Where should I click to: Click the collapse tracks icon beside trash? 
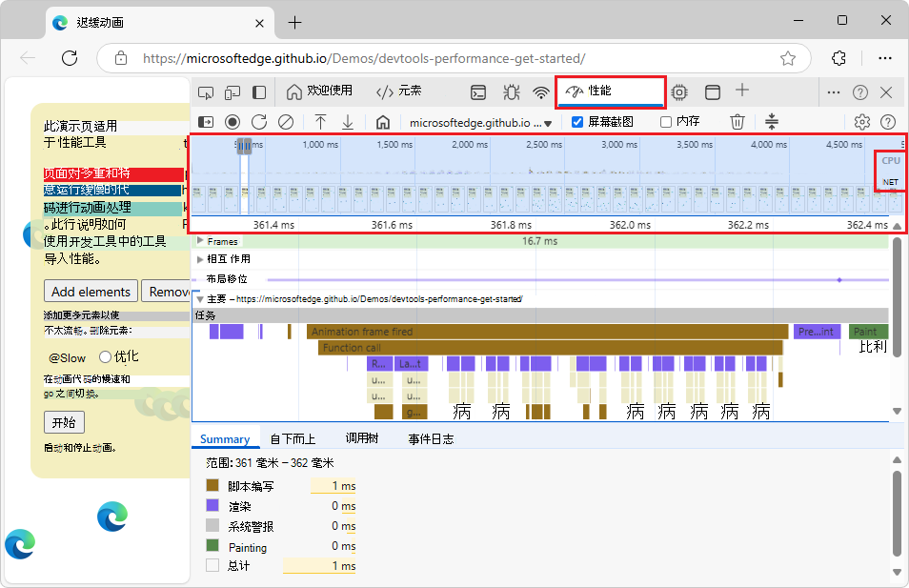[772, 122]
